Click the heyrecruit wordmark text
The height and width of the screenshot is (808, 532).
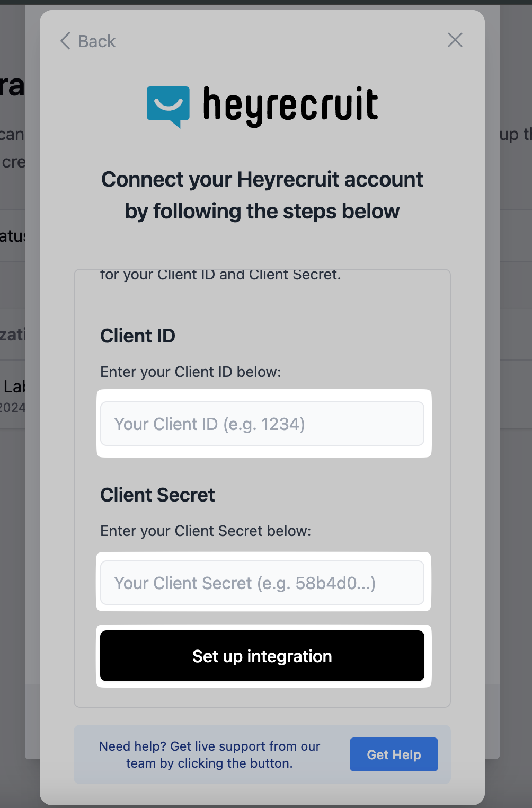tap(290, 105)
